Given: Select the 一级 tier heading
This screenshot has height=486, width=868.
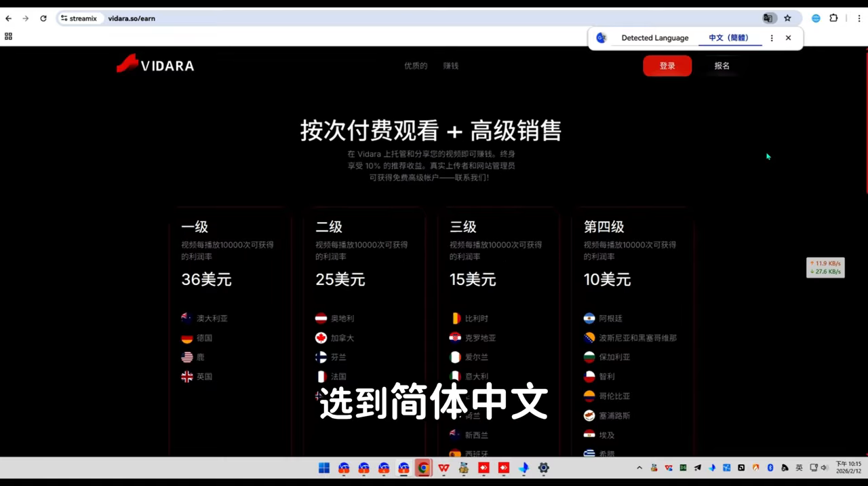Looking at the screenshot, I should 195,227.
